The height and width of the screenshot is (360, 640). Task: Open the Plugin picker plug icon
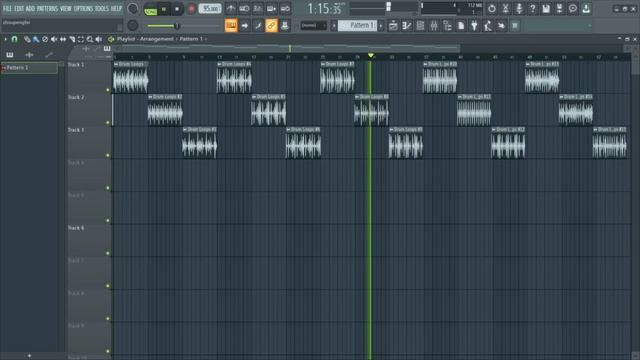tap(474, 26)
